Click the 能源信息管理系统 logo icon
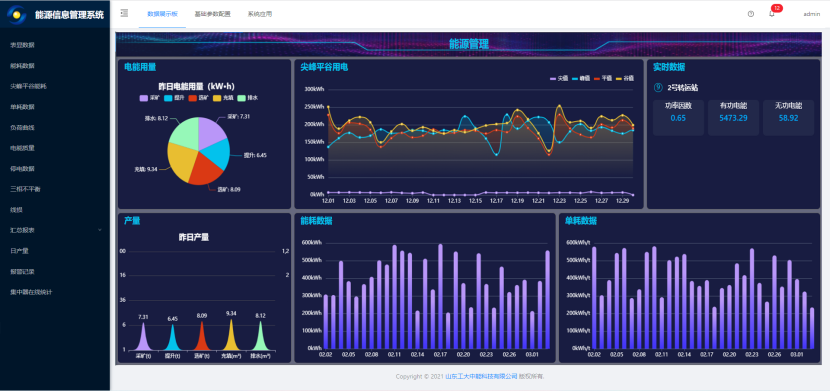The height and width of the screenshot is (391, 830). coord(17,14)
